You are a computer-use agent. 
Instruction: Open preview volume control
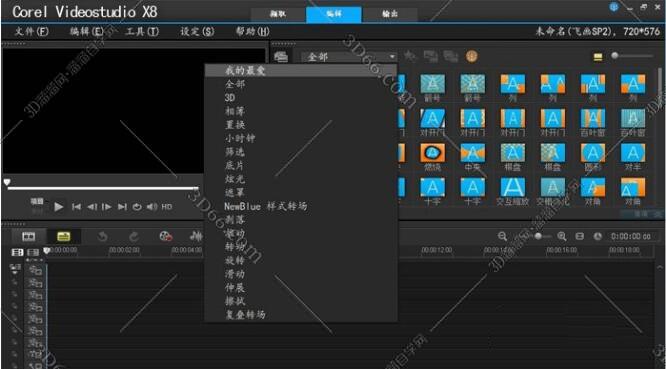(152, 207)
